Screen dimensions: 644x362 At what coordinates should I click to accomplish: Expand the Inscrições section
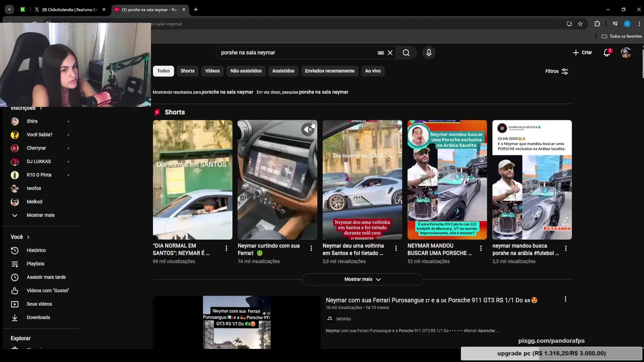27,108
